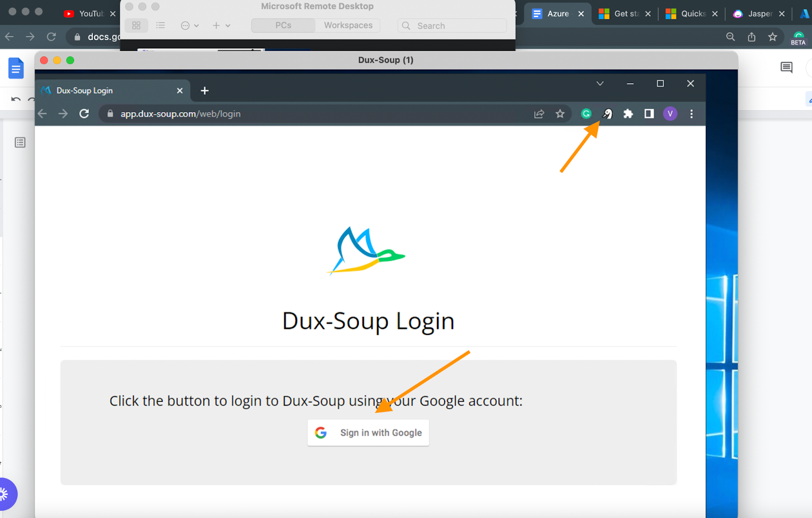Show the document outline in Google Docs

(x=20, y=143)
